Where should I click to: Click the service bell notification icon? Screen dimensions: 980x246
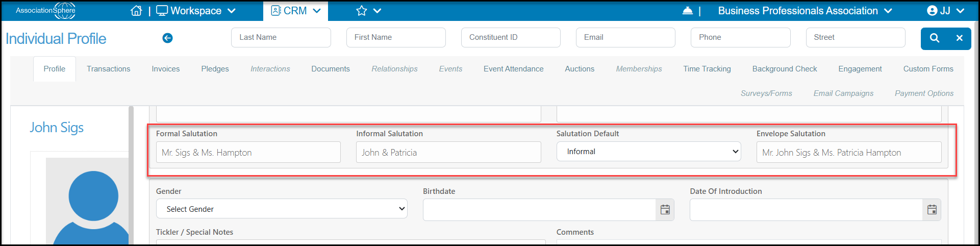687,11
